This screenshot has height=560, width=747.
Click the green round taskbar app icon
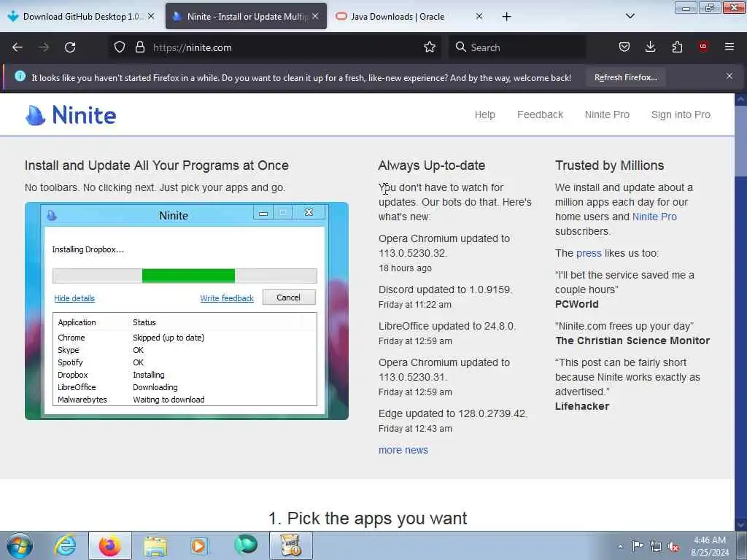click(x=245, y=545)
